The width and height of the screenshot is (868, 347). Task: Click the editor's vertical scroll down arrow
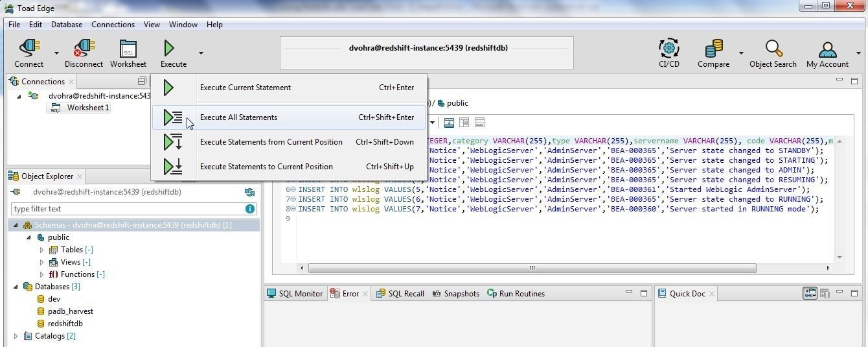(x=840, y=257)
